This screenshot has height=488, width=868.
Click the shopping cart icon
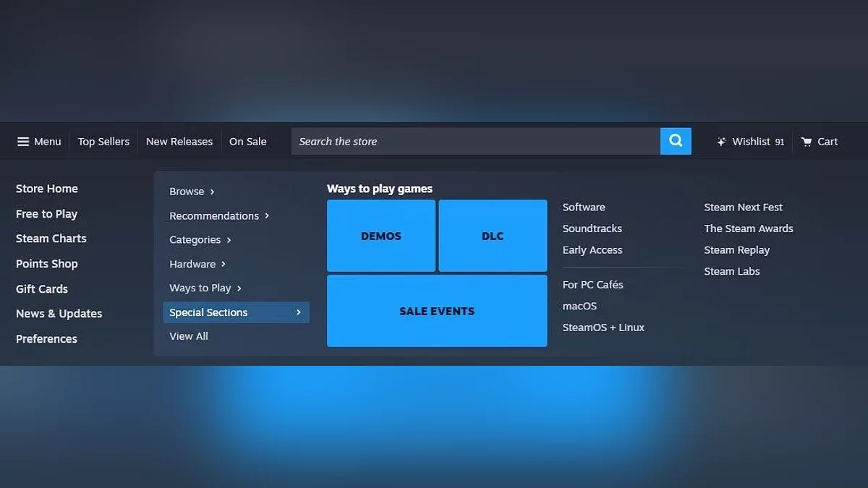[807, 142]
